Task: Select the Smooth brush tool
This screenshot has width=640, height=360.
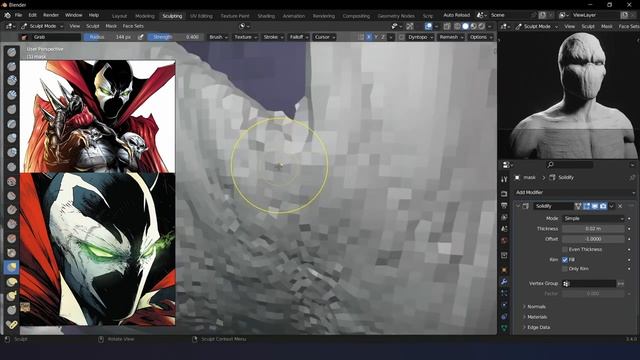Action: (12, 181)
